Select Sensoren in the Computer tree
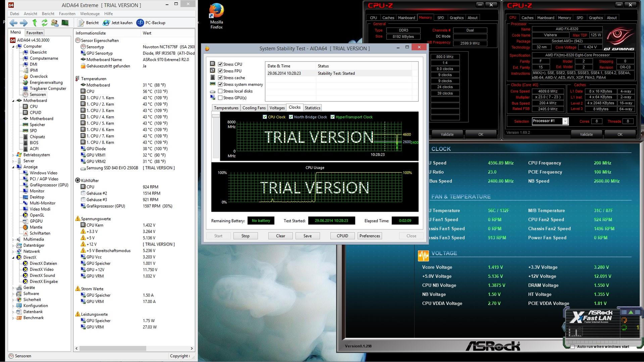 coord(38,95)
